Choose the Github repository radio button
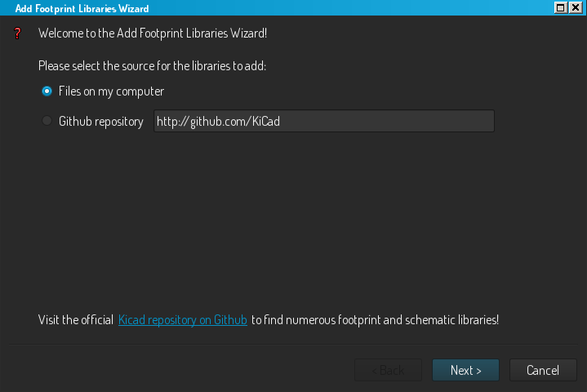Viewport: 587px width, 392px height. pyautogui.click(x=47, y=121)
